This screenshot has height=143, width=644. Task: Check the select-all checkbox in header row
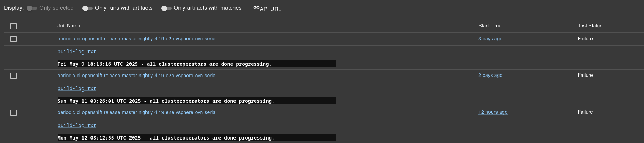pos(14,26)
